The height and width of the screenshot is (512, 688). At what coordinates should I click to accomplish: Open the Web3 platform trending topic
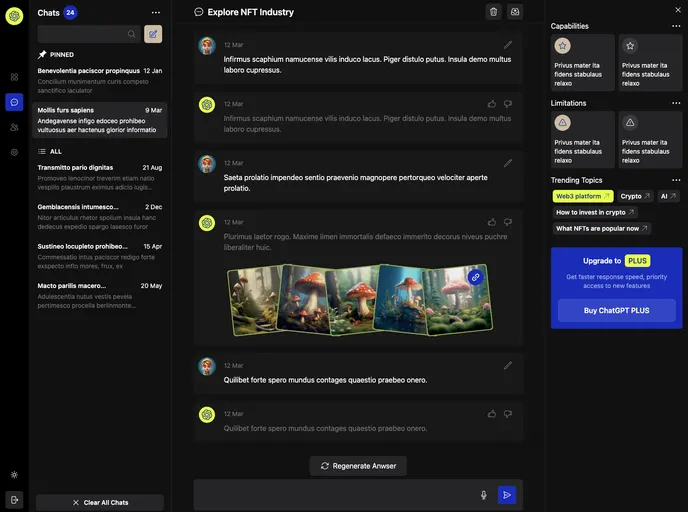click(x=583, y=196)
